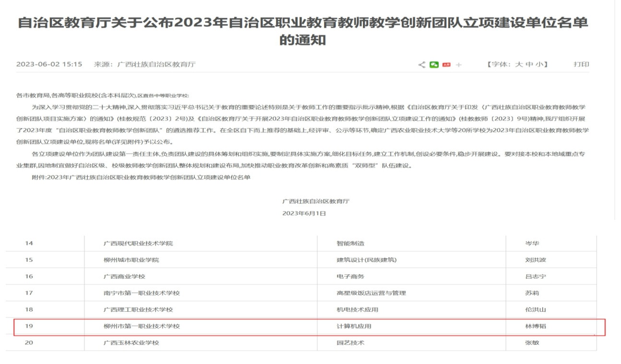Click the share icon beside the WeChat icon
Viewport: 621px width, 364px height.
coord(422,65)
